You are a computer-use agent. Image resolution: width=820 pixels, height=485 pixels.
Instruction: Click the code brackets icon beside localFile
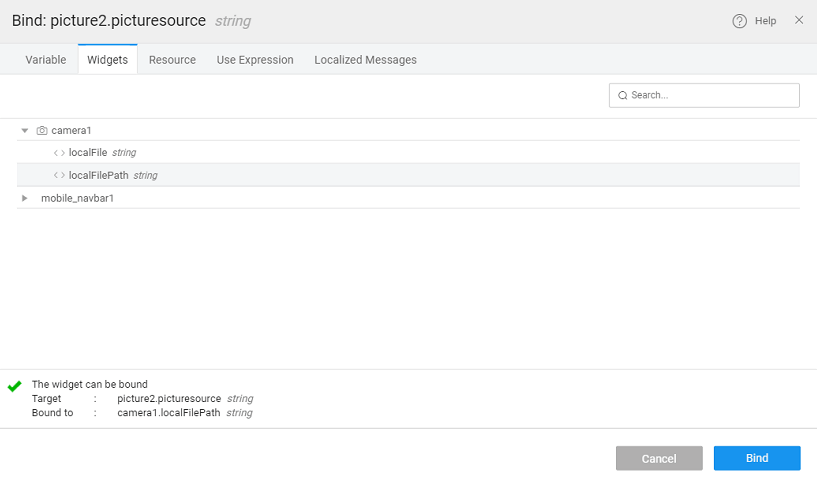tap(59, 153)
